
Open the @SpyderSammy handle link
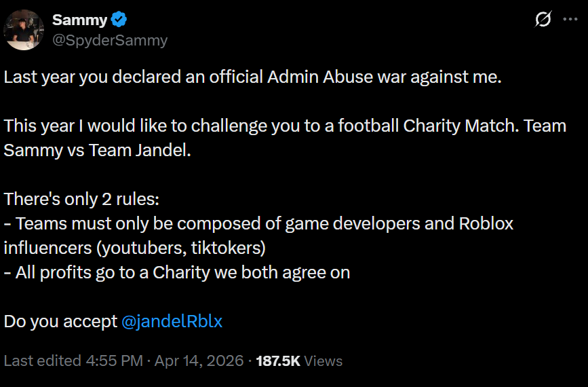(x=109, y=40)
